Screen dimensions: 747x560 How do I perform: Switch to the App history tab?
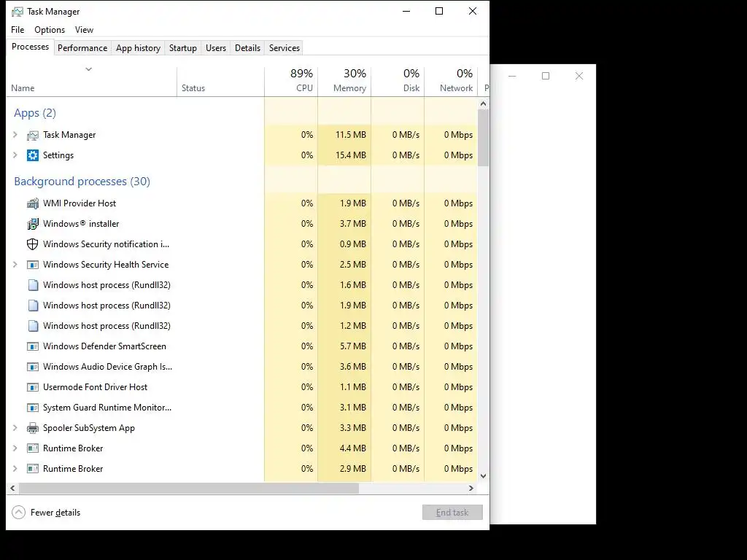pos(138,48)
